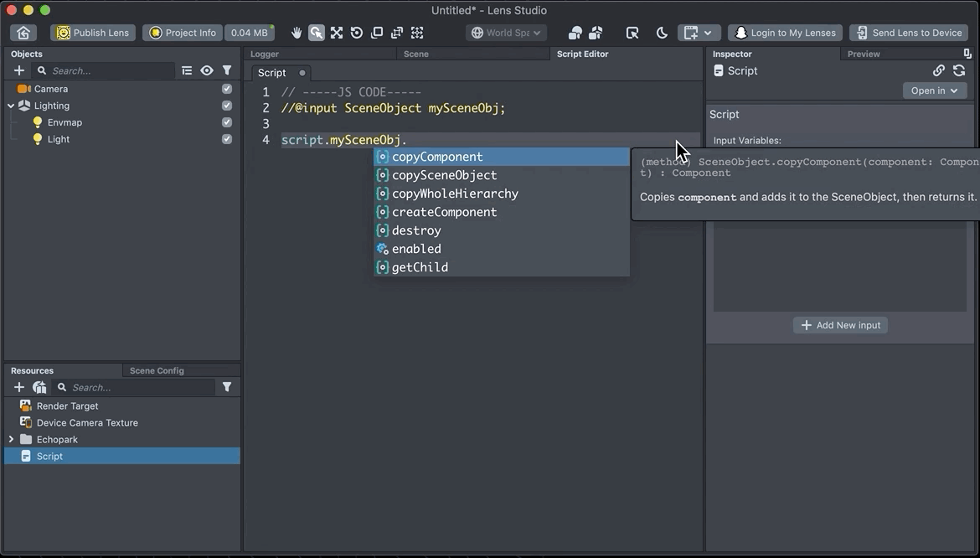980x558 pixels.
Task: Add a new resource with plus icon
Action: point(19,387)
